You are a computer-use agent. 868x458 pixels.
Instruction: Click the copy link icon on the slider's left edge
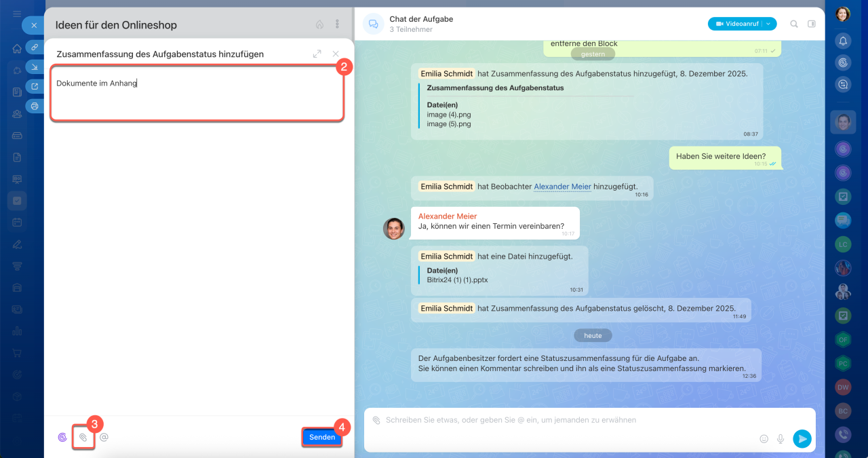pos(35,47)
